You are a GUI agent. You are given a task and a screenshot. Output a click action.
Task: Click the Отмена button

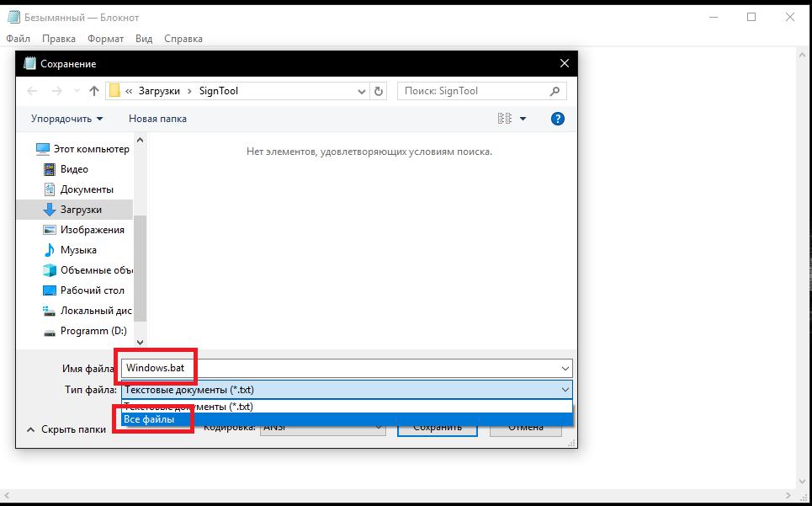(526, 429)
